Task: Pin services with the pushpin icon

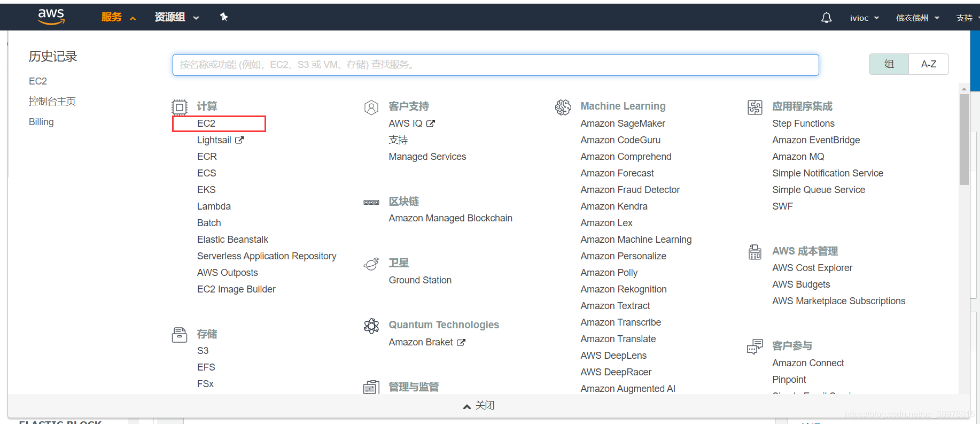Action: click(x=224, y=17)
